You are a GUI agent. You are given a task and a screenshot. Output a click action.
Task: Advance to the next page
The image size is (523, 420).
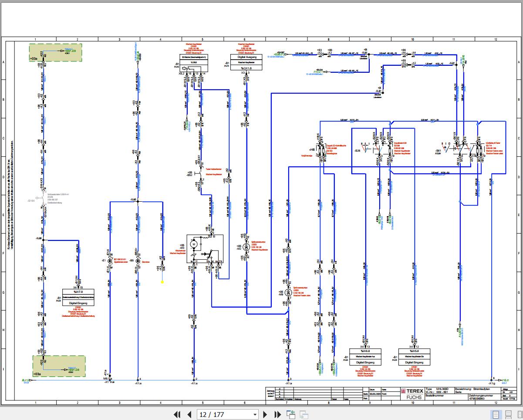[265, 414]
